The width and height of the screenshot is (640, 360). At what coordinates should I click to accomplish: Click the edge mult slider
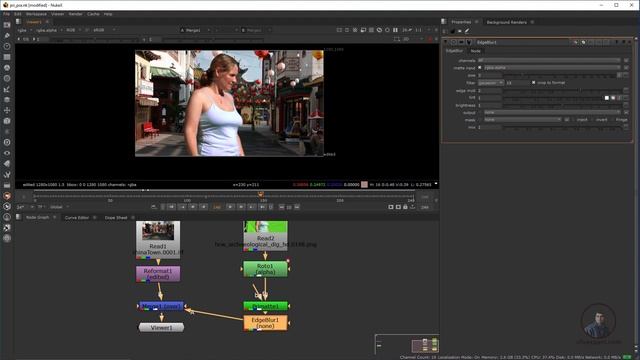point(561,91)
